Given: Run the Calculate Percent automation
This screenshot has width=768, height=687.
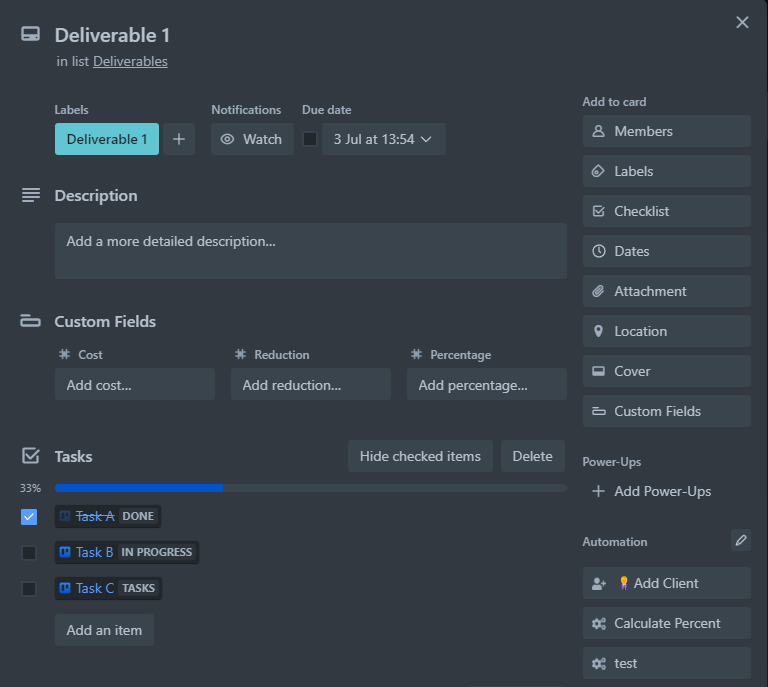Looking at the screenshot, I should click(666, 623).
